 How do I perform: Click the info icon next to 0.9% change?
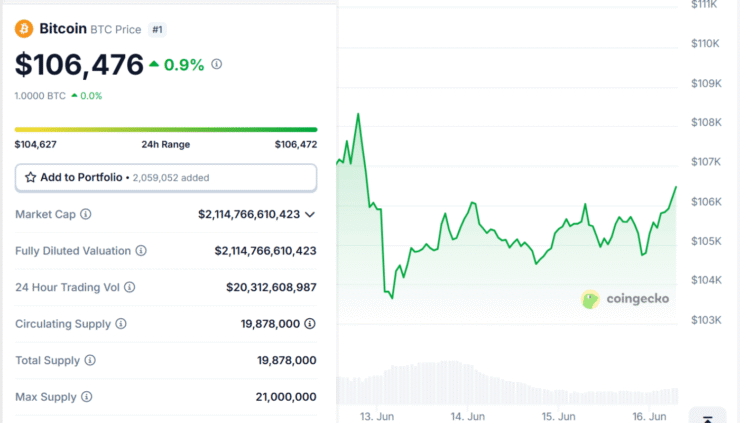(216, 64)
